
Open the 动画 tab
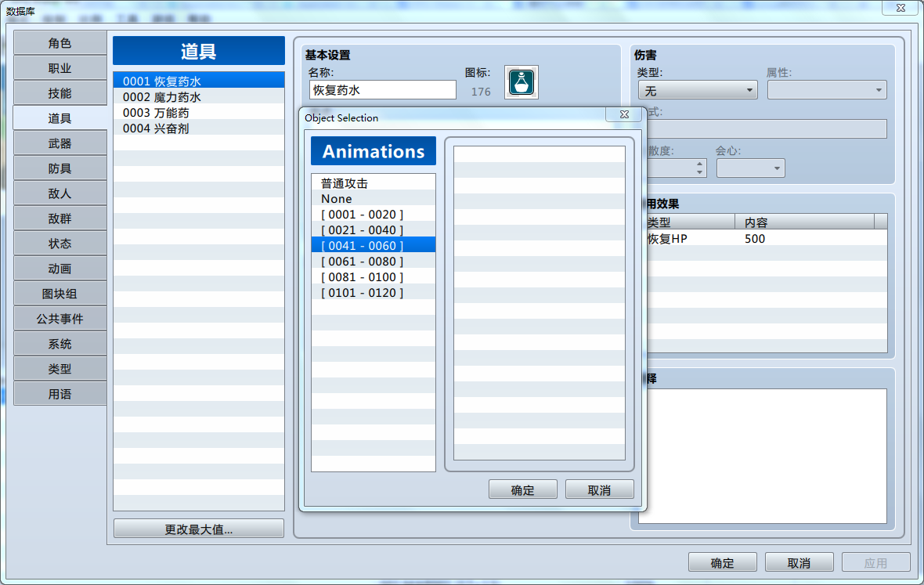point(60,269)
